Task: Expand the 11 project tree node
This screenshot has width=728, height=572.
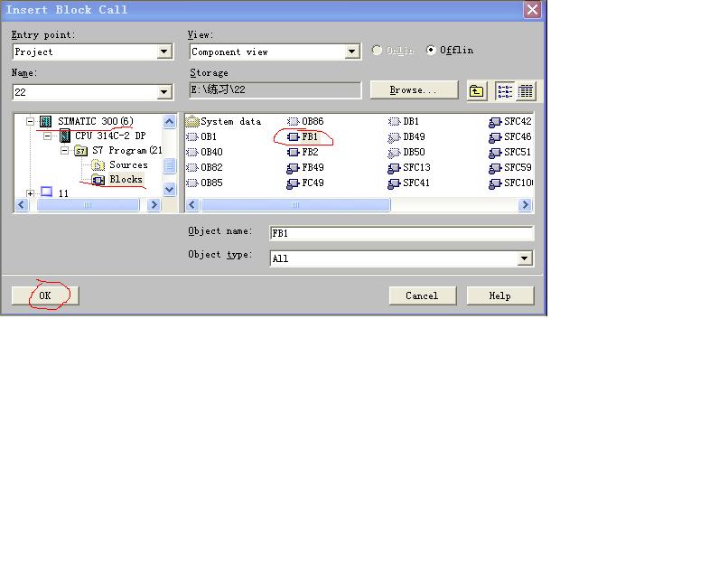Action: point(30,193)
